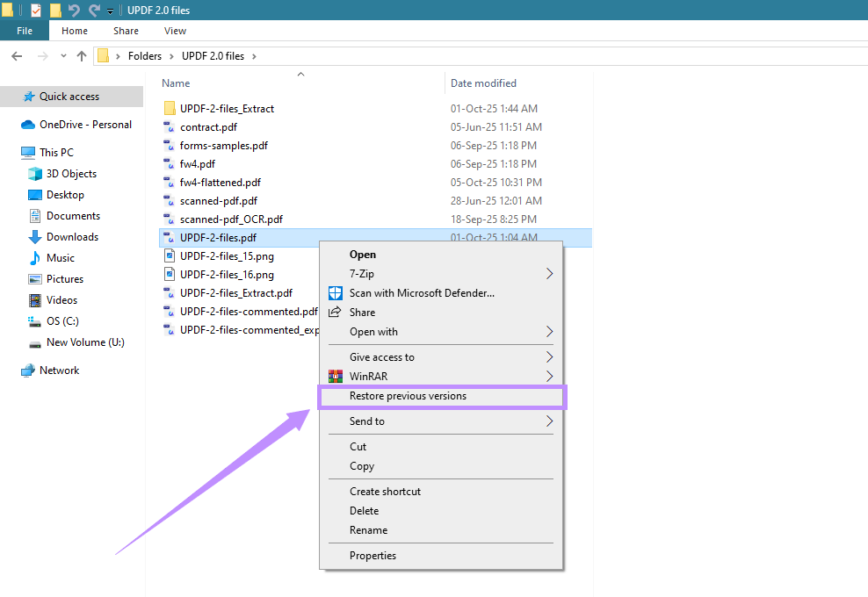Image resolution: width=868 pixels, height=597 pixels.
Task: Click the folder icon in the address bar
Action: click(x=105, y=55)
